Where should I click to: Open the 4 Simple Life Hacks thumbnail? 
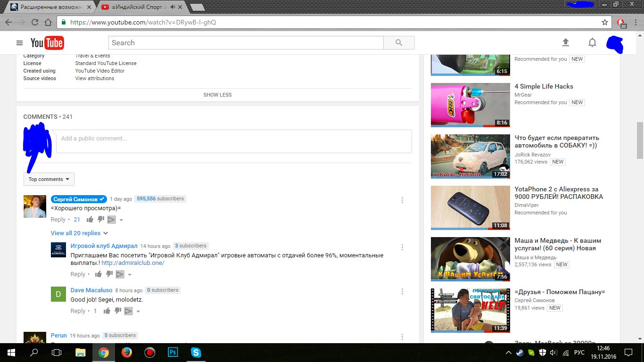(471, 105)
